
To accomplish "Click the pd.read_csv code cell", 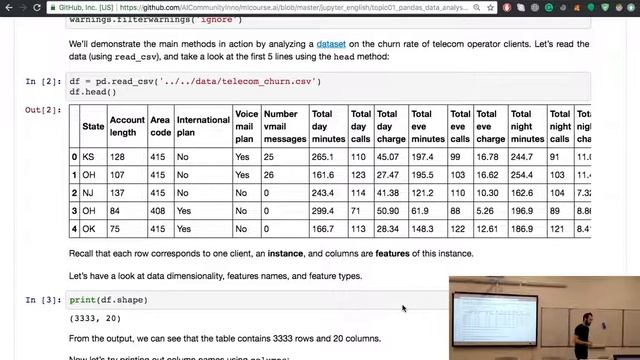I will pyautogui.click(x=328, y=87).
